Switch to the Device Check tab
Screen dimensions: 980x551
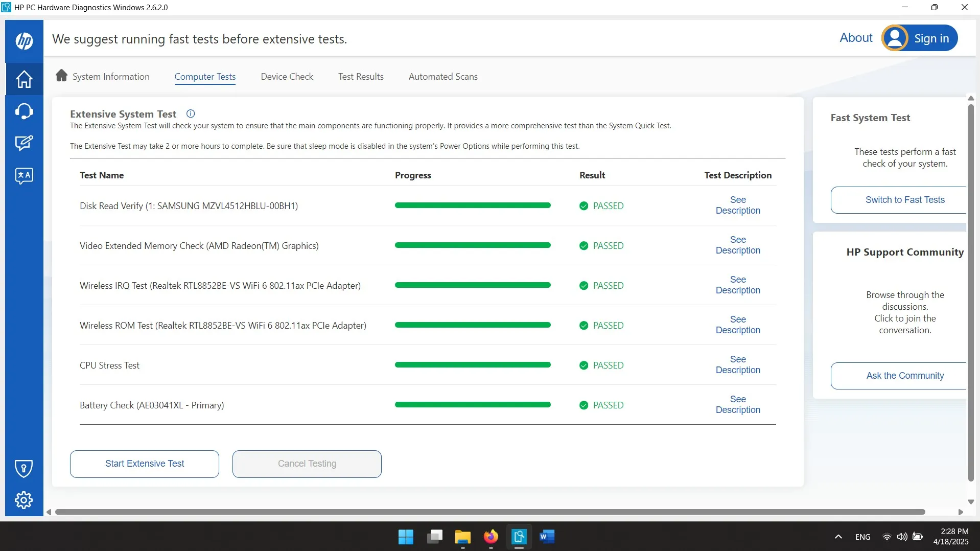tap(287, 77)
